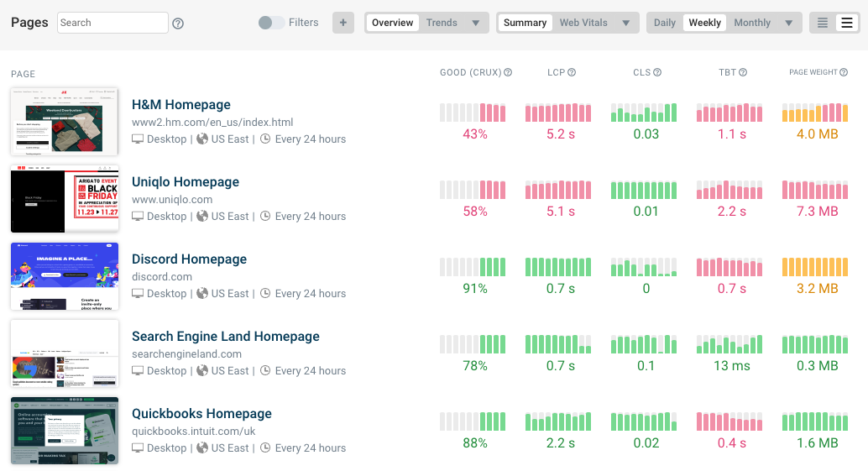The height and width of the screenshot is (471, 868).
Task: Click Quickbooks page weight 1.6 MB
Action: click(817, 442)
